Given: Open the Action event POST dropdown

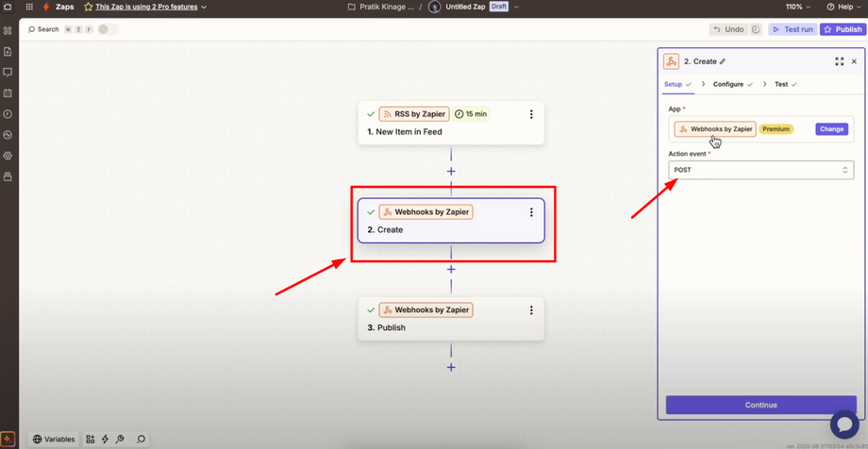Looking at the screenshot, I should tap(760, 170).
